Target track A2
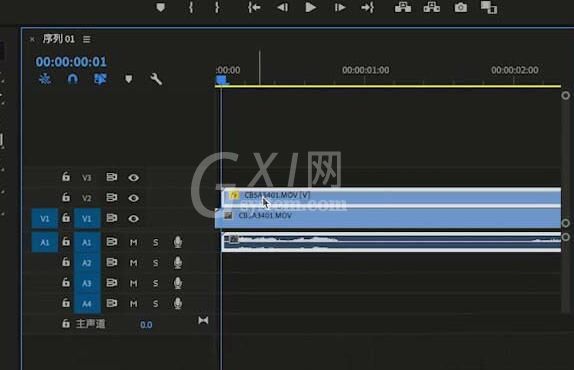 (87, 263)
